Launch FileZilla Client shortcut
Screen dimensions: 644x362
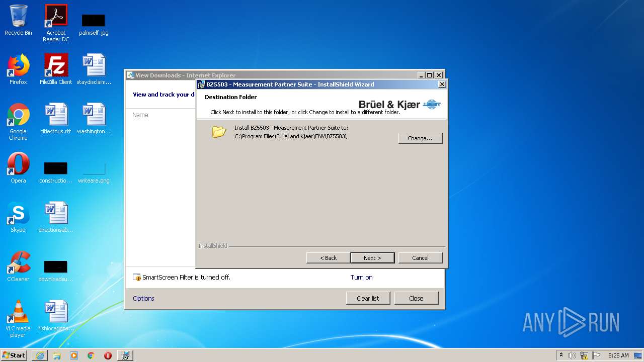click(56, 69)
